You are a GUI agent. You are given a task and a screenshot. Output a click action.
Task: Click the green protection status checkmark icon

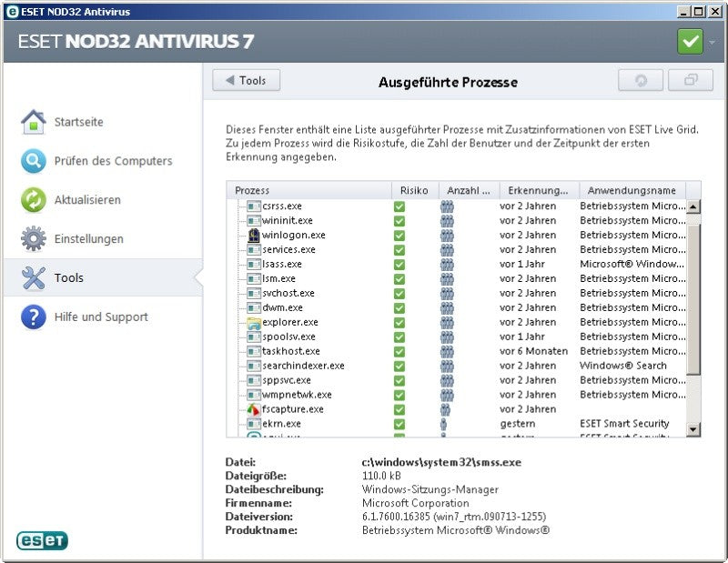click(690, 41)
